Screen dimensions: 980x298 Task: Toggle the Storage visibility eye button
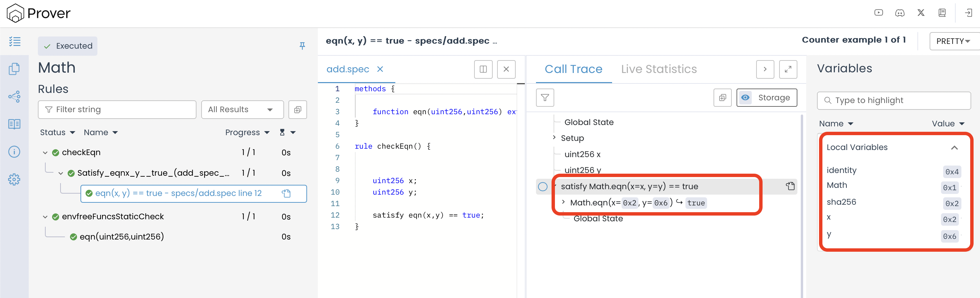pos(745,98)
